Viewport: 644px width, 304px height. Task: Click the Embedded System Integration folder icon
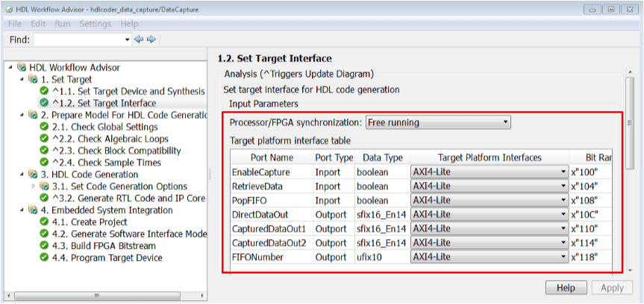[33, 210]
